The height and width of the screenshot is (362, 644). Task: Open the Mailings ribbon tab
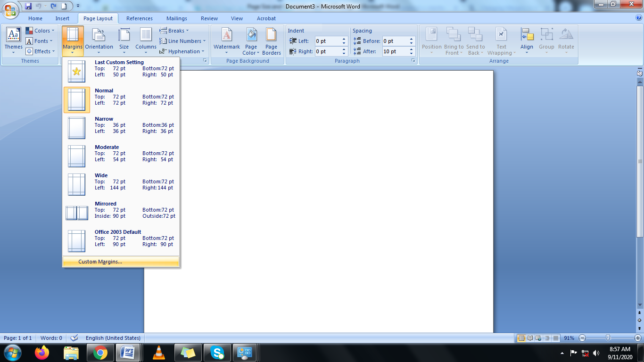click(x=176, y=18)
